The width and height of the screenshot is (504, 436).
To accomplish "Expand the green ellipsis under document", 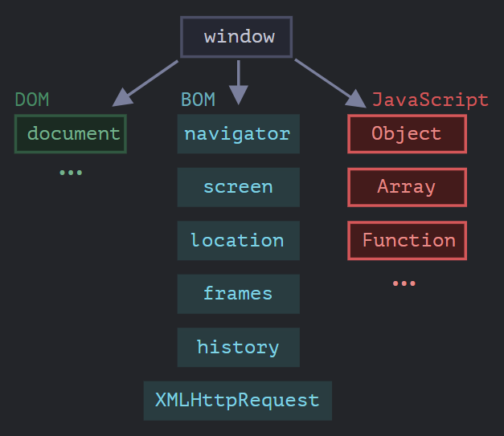I will (x=71, y=173).
